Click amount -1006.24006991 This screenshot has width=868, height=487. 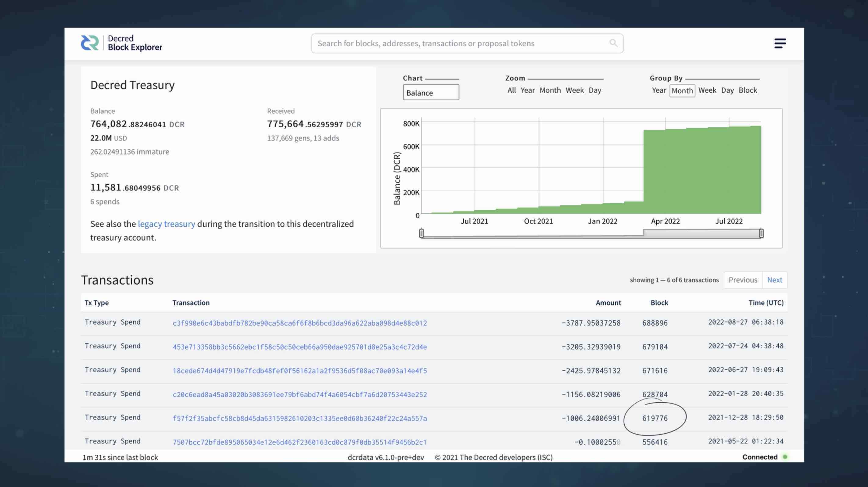click(x=591, y=418)
